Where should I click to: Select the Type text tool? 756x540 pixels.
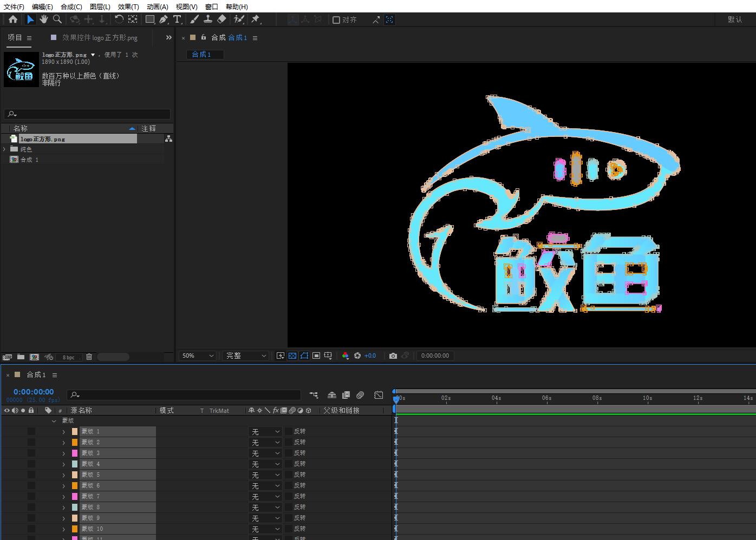(177, 19)
